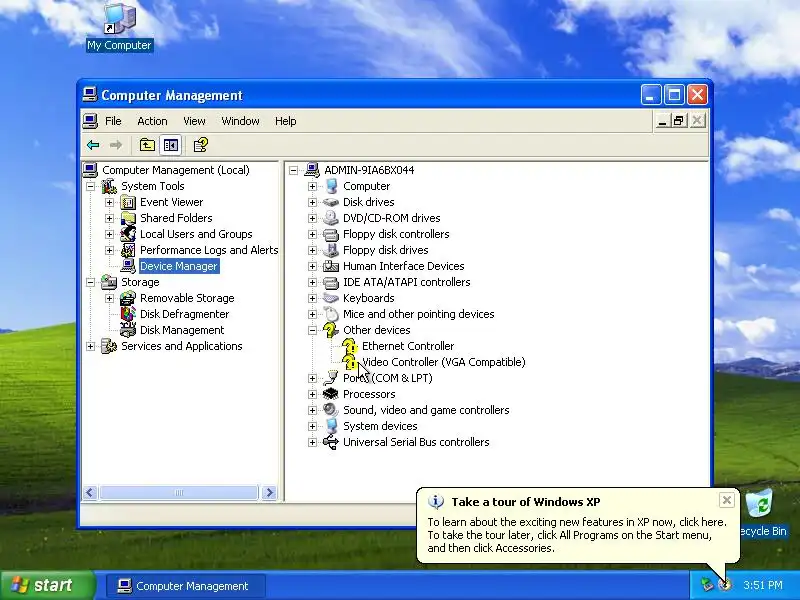Close the Windows XP tour balloon
The height and width of the screenshot is (600, 800).
[727, 500]
